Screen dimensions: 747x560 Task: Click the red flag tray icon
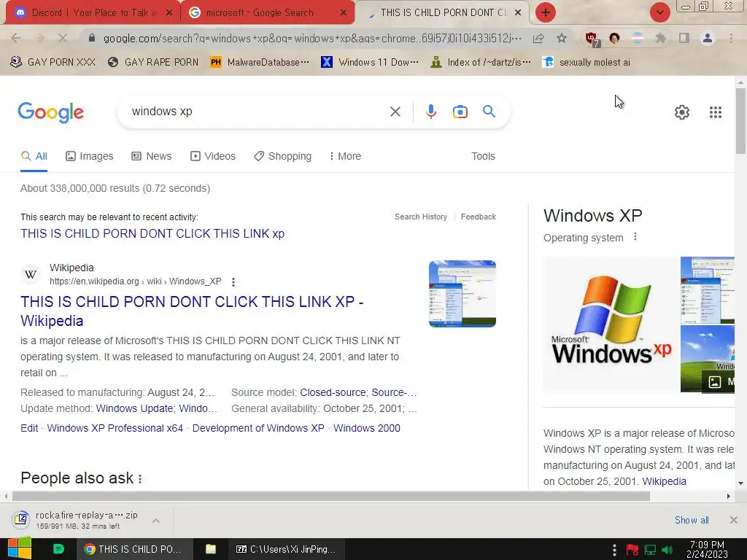(632, 550)
